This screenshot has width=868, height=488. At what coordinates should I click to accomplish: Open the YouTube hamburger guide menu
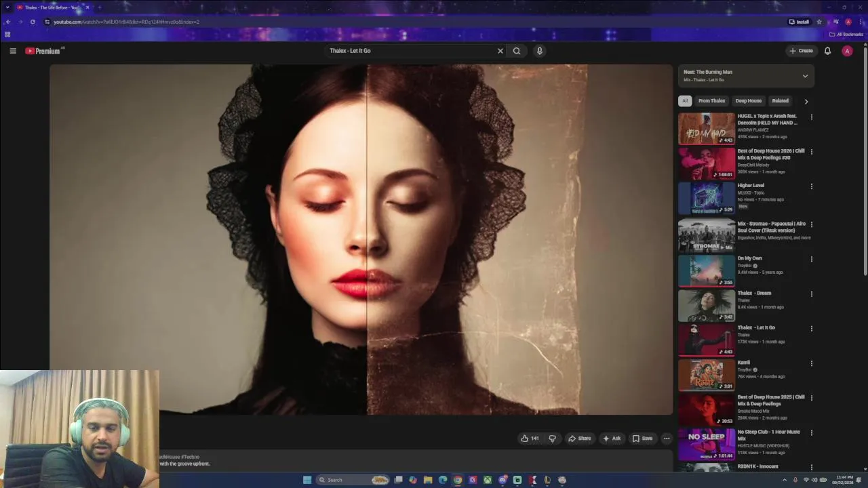tap(13, 51)
